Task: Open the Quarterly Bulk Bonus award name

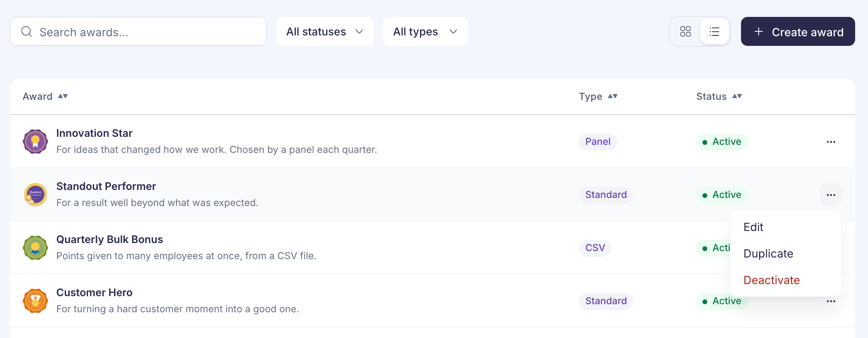Action: point(110,239)
